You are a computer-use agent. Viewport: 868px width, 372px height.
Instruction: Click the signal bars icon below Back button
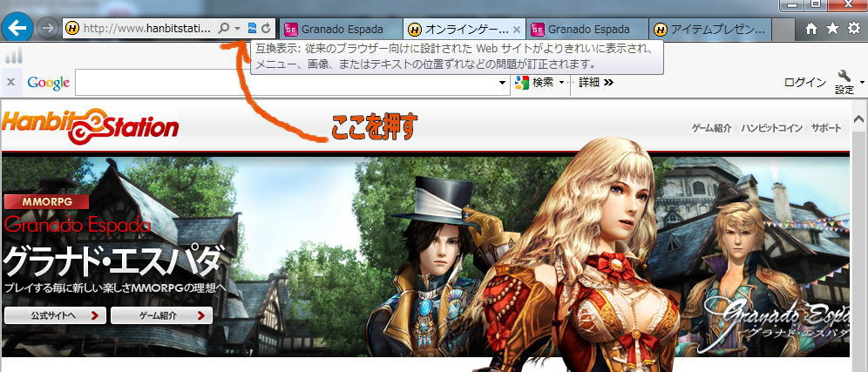point(14,56)
